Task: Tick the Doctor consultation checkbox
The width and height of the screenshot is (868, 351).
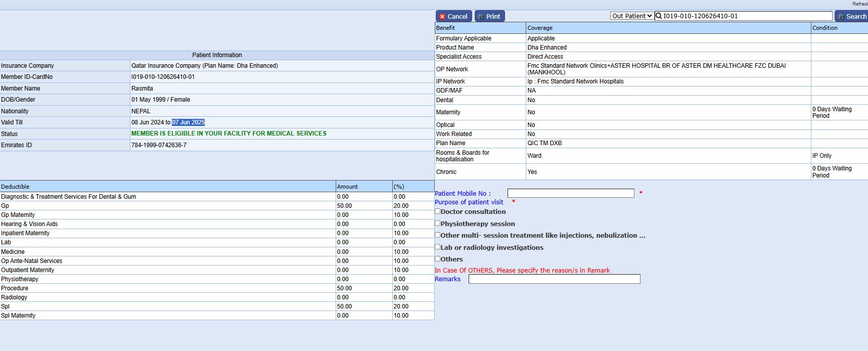Action: tap(438, 211)
